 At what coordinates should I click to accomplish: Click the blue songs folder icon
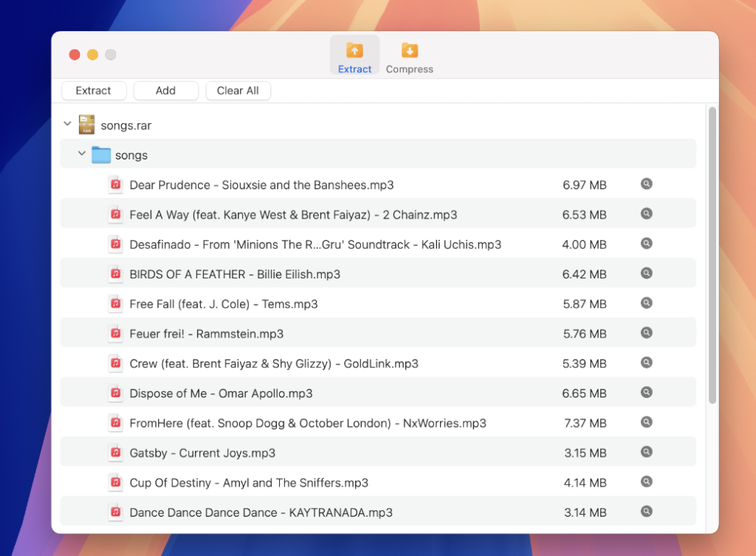pos(101,154)
